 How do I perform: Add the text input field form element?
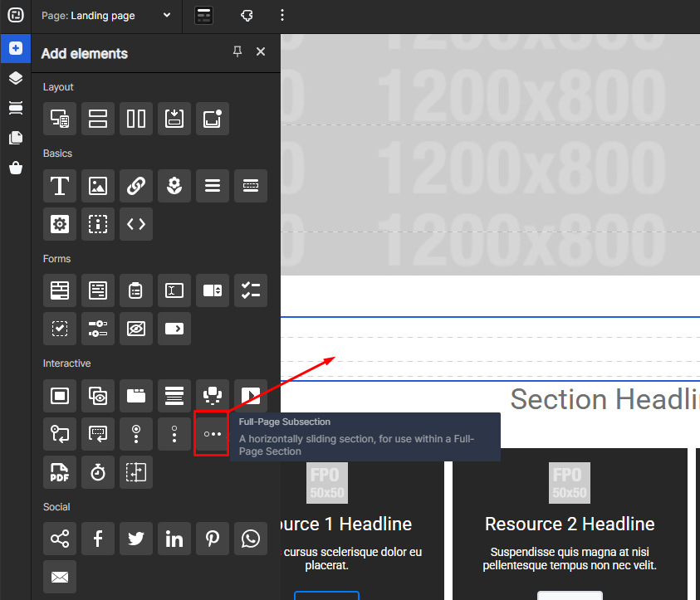(174, 290)
